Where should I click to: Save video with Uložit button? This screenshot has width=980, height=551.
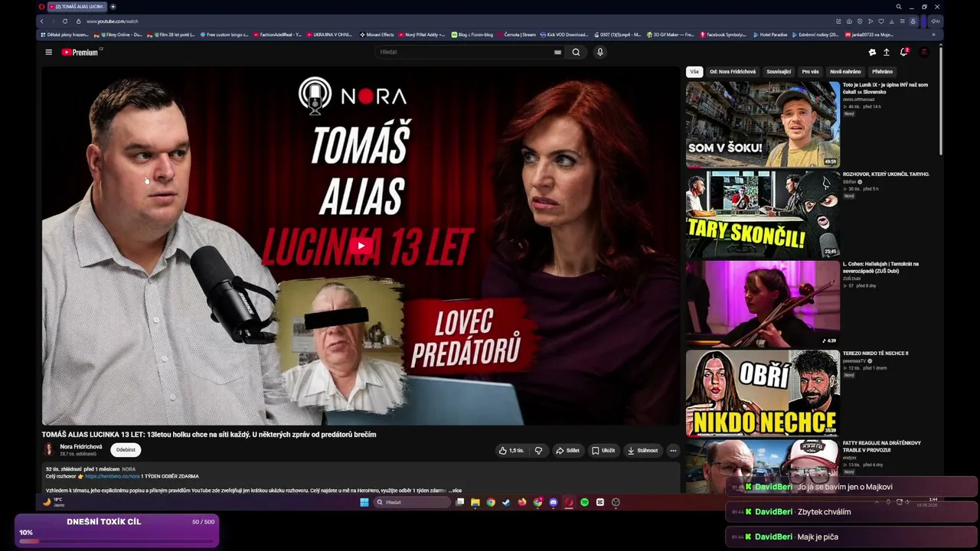[603, 451]
